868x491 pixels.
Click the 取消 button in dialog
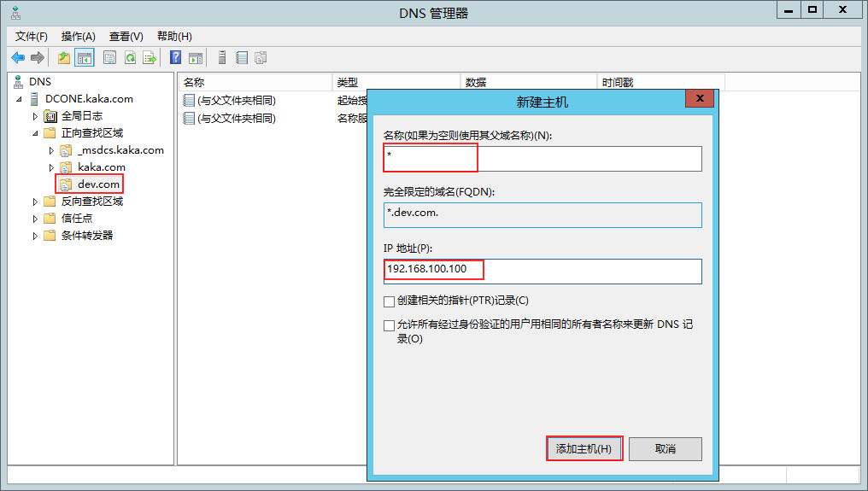[666, 449]
